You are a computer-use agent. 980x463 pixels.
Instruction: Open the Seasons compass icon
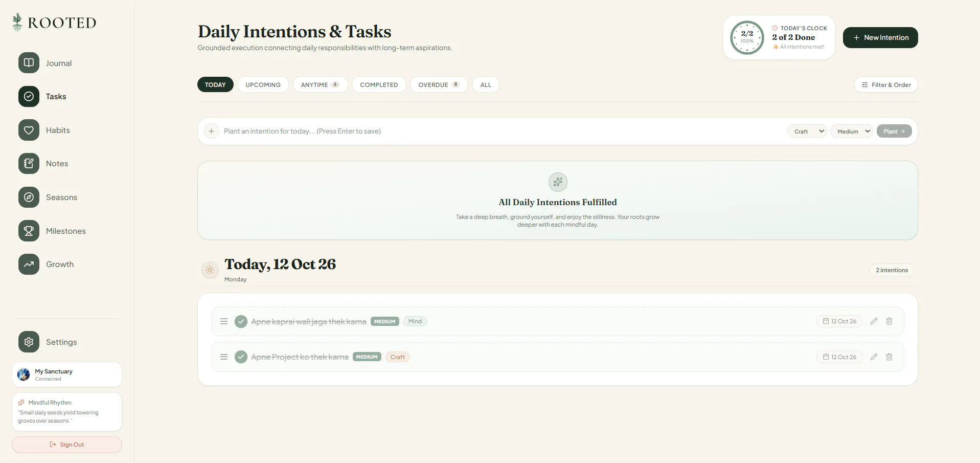pyautogui.click(x=29, y=197)
